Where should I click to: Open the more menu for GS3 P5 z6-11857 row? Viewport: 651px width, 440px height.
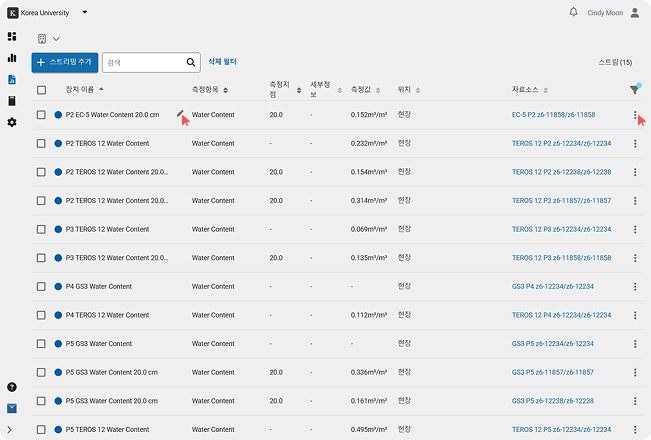[635, 372]
